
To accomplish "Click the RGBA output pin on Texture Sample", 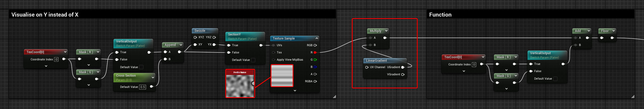I will (x=315, y=81).
